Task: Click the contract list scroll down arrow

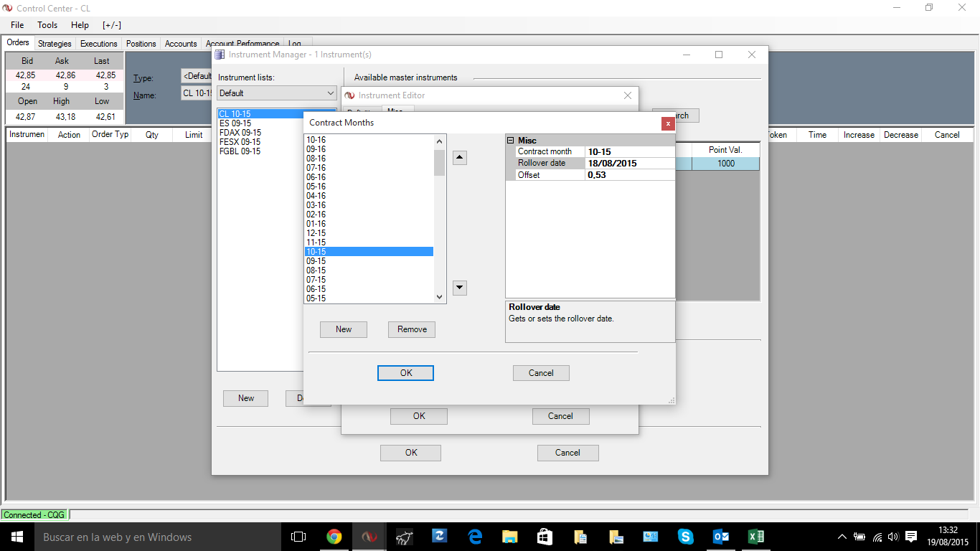Action: [x=440, y=297]
